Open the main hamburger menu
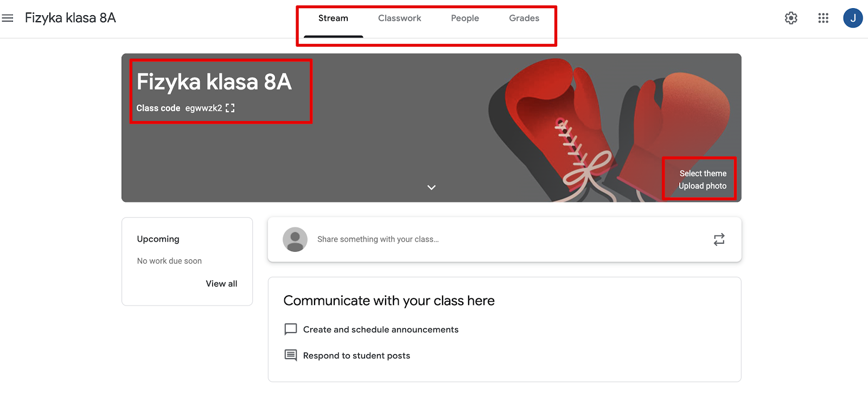The width and height of the screenshot is (868, 407). coord(8,18)
